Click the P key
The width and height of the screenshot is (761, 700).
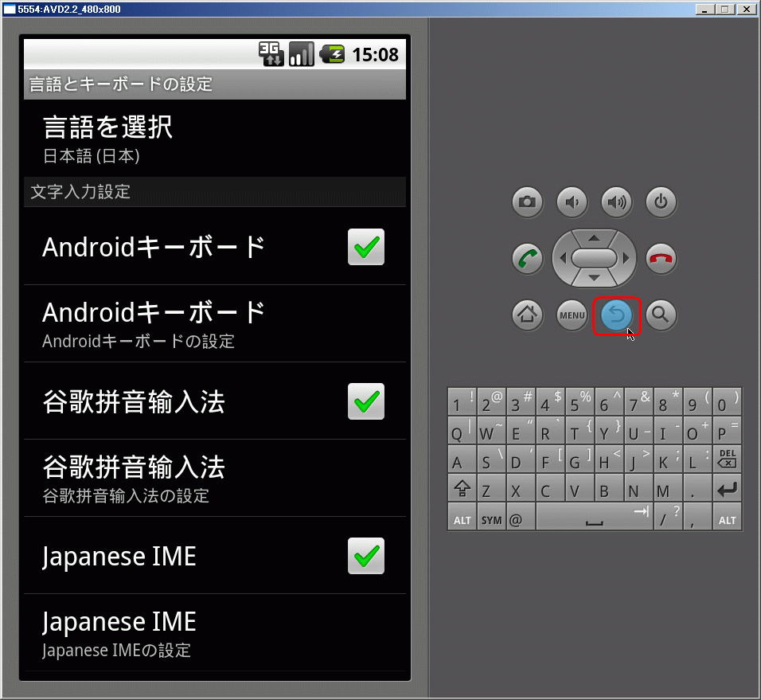coord(727,429)
